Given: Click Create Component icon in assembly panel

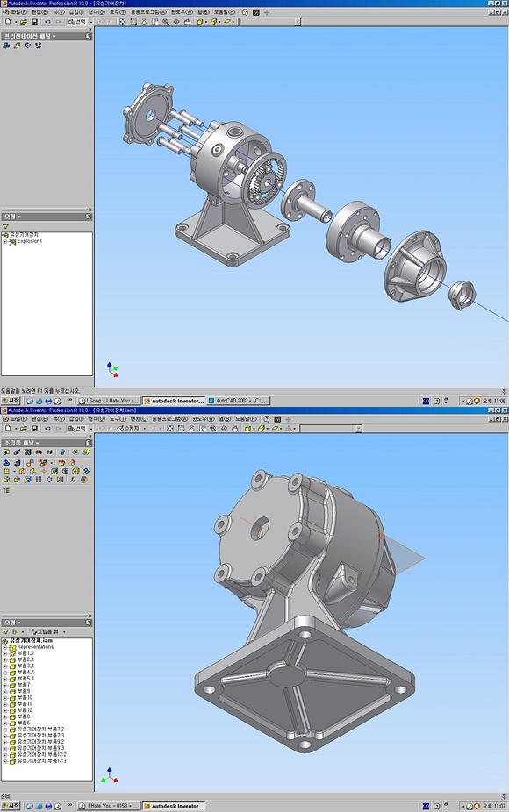Looking at the screenshot, I should click(17, 452).
